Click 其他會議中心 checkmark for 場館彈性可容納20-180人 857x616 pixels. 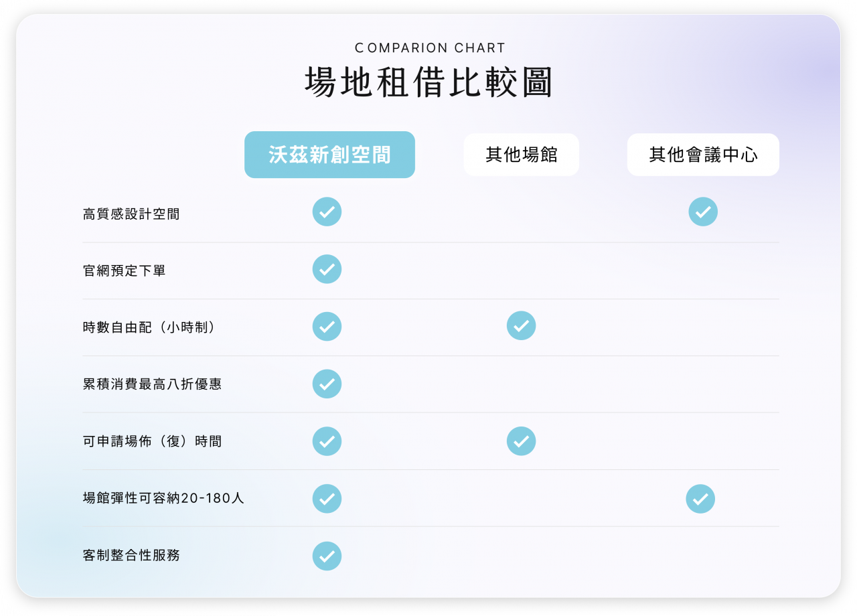click(700, 499)
